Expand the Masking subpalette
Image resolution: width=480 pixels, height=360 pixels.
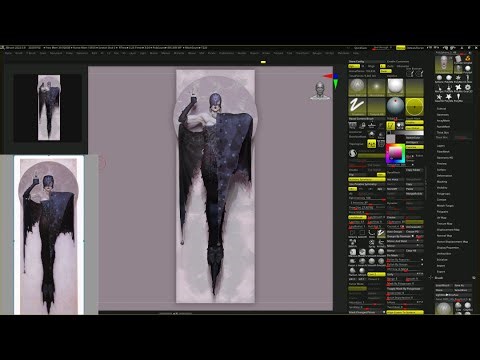click(442, 182)
